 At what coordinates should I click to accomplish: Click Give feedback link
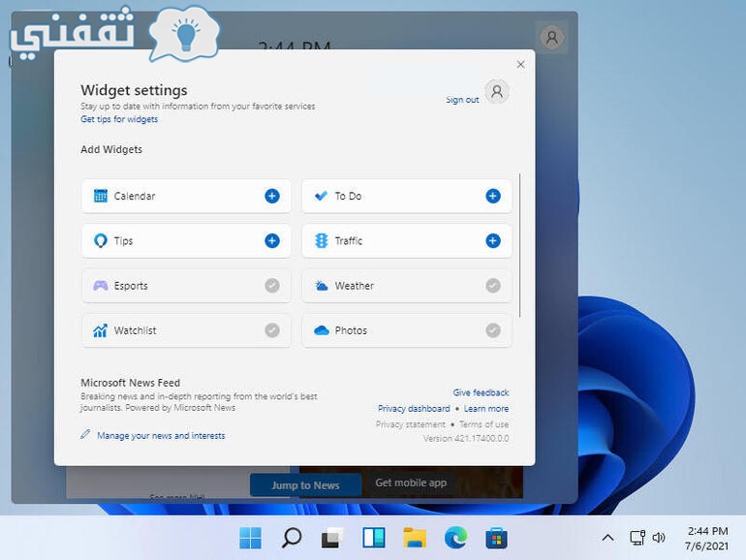click(481, 392)
